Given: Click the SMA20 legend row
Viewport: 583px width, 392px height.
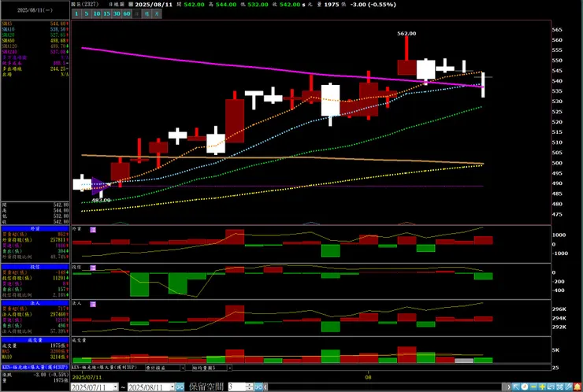Looking at the screenshot, I should pyautogui.click(x=35, y=35).
